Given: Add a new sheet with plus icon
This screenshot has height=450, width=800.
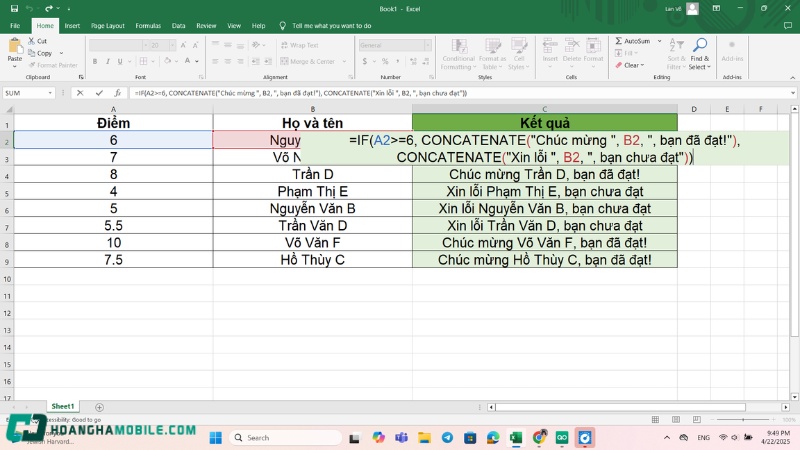Looking at the screenshot, I should 99,407.
